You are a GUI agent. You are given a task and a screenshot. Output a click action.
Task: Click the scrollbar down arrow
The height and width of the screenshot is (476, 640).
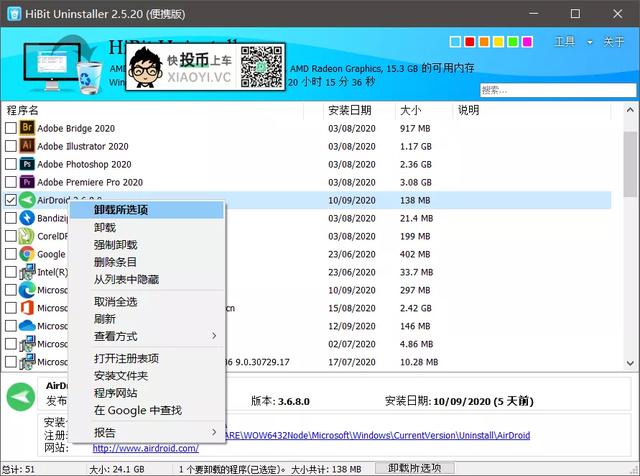tap(630, 363)
